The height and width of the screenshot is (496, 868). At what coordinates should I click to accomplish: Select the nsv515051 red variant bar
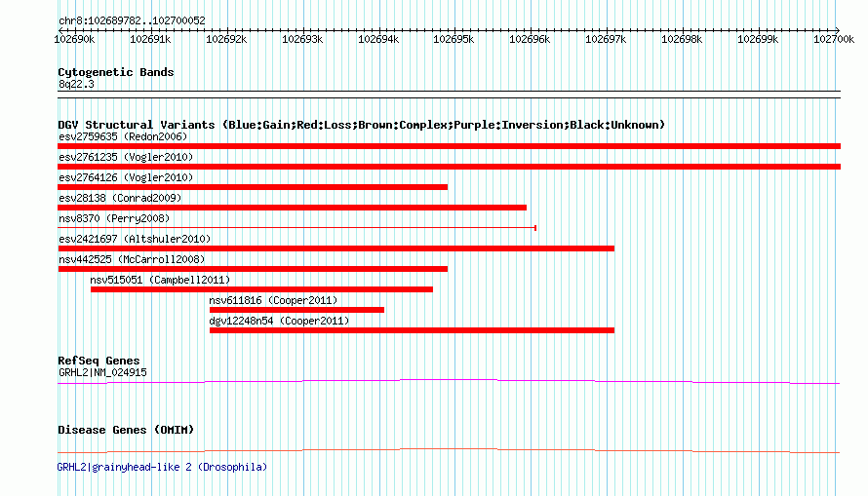coord(261,289)
